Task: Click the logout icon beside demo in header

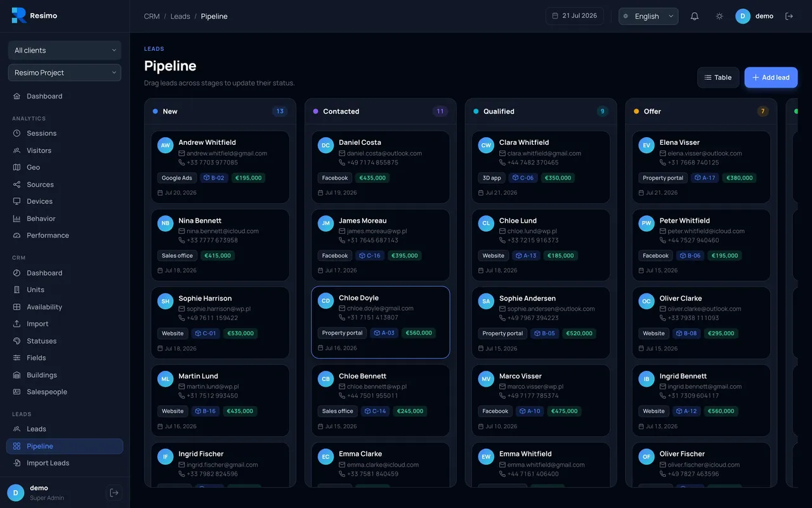Action: pyautogui.click(x=789, y=17)
